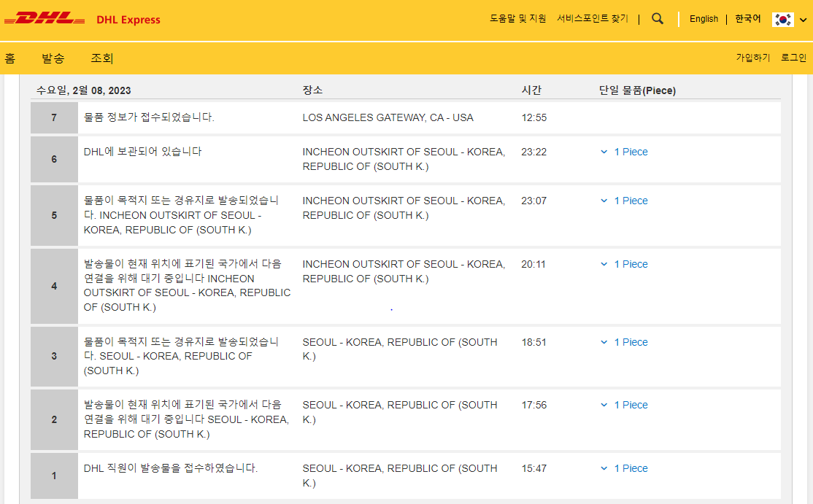The height and width of the screenshot is (504, 813).
Task: Select row 4 waiting-for-connection status text
Action: pos(187,285)
